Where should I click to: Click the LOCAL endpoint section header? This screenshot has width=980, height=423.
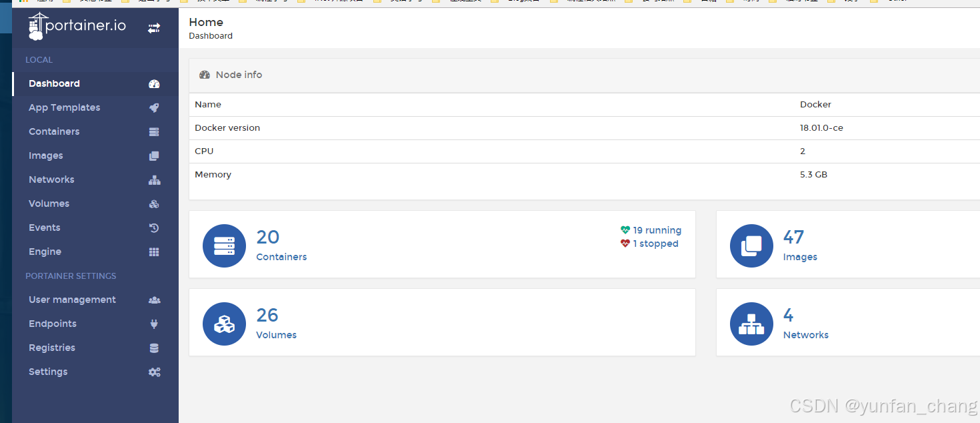pyautogui.click(x=39, y=60)
